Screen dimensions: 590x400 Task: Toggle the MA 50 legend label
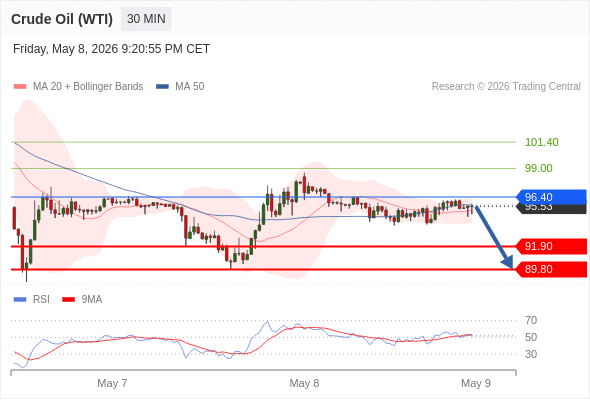[190, 87]
